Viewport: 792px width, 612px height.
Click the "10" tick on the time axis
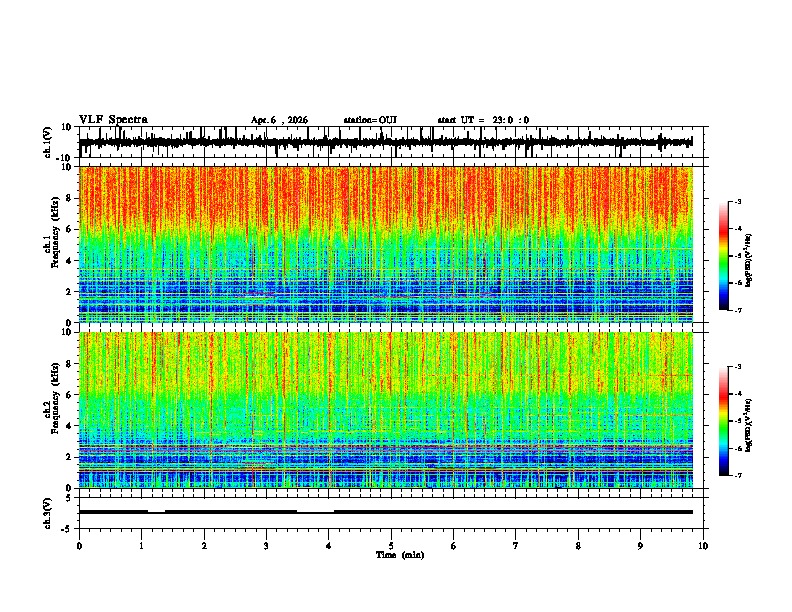coord(703,546)
